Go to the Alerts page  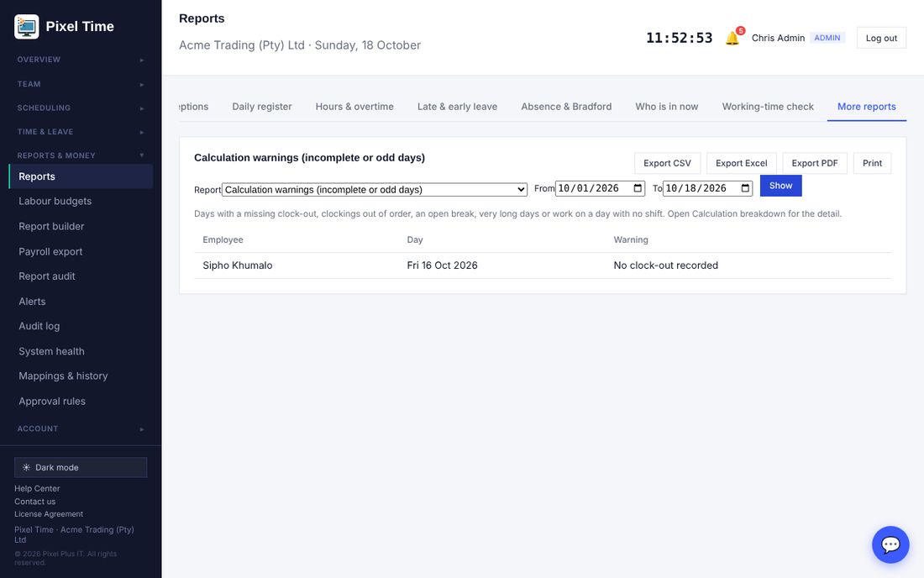[81, 301]
